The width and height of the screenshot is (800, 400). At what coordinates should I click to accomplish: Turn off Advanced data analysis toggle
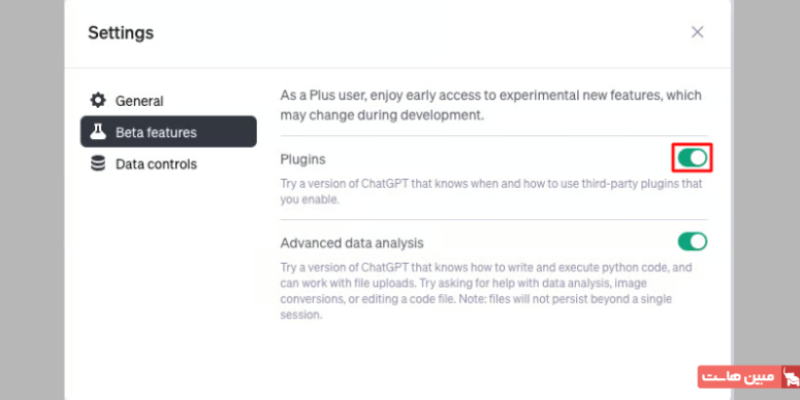point(692,241)
